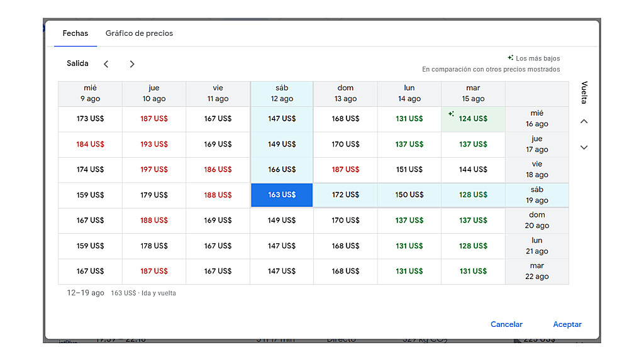The image size is (644, 362).
Task: Switch to Gráfico de precios tab
Action: pyautogui.click(x=139, y=33)
